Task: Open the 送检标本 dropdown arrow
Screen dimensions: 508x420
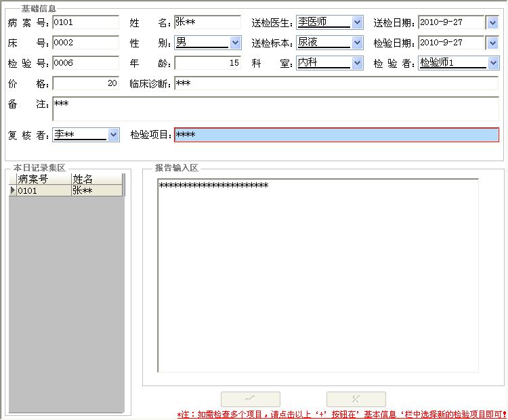Action: (357, 43)
